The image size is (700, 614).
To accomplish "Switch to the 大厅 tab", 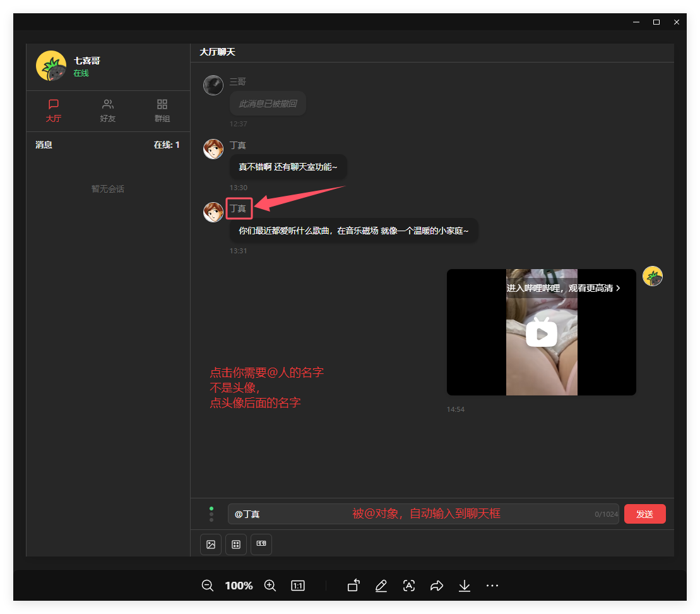I will (x=54, y=111).
